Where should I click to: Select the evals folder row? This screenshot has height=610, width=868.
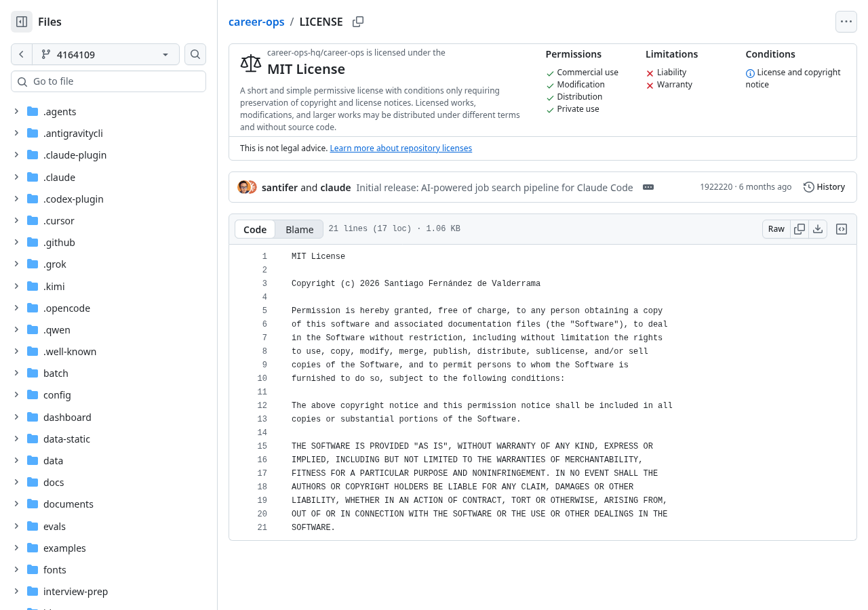pos(108,526)
